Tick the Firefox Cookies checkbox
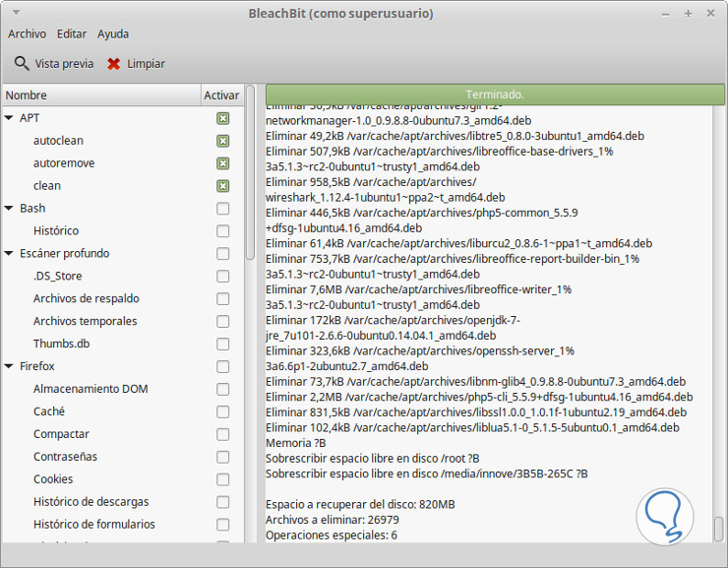Viewport: 728px width, 568px height. coord(223,479)
